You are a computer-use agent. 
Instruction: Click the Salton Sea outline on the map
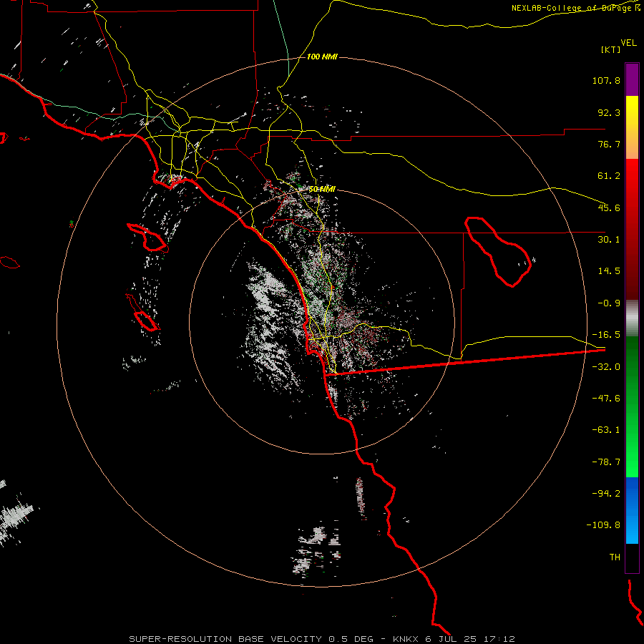pos(498,251)
